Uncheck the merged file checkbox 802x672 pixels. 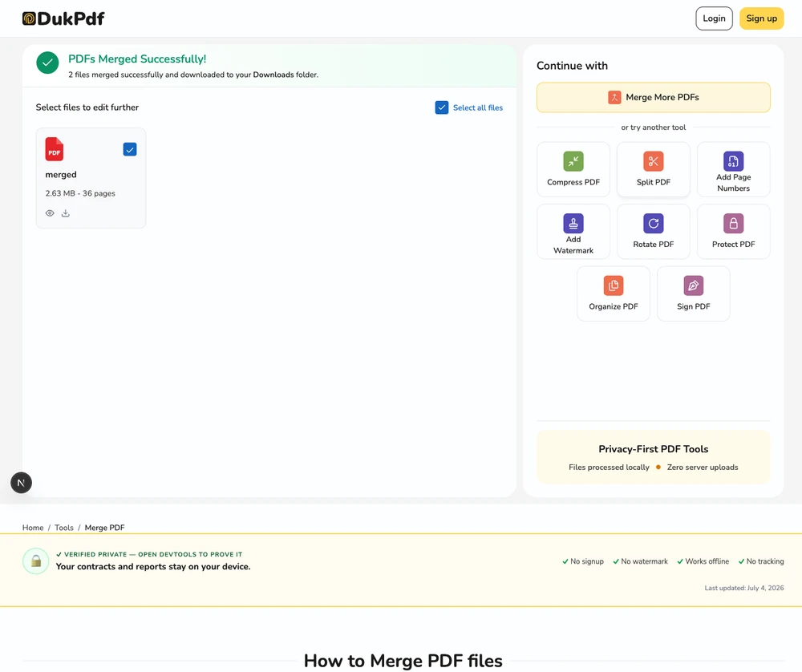point(130,149)
